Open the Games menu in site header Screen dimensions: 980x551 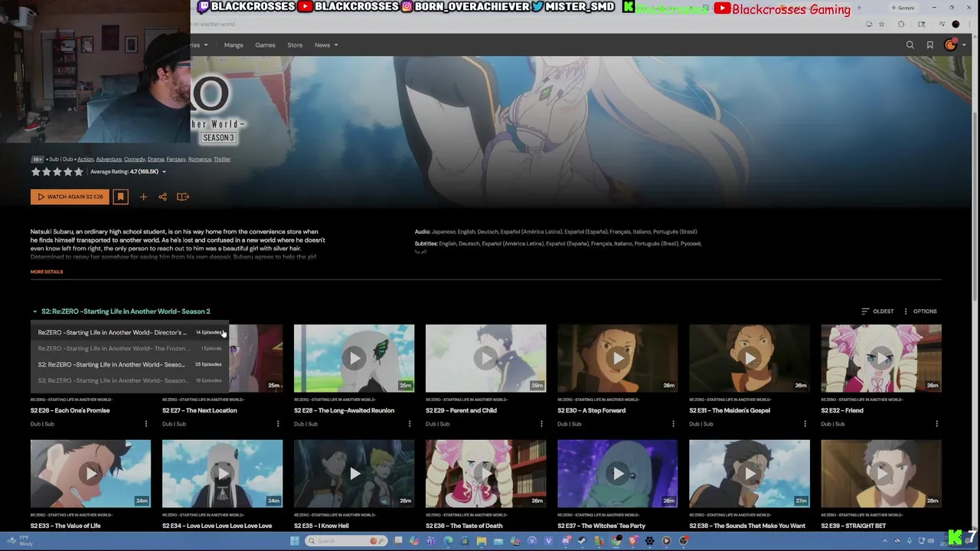coord(265,45)
